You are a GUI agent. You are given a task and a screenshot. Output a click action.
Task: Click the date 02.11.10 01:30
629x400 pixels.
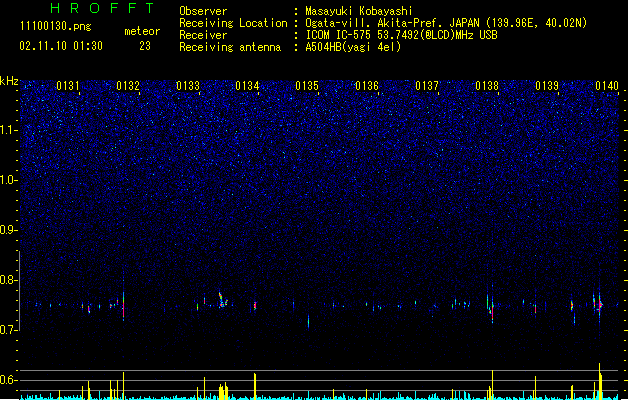click(61, 46)
